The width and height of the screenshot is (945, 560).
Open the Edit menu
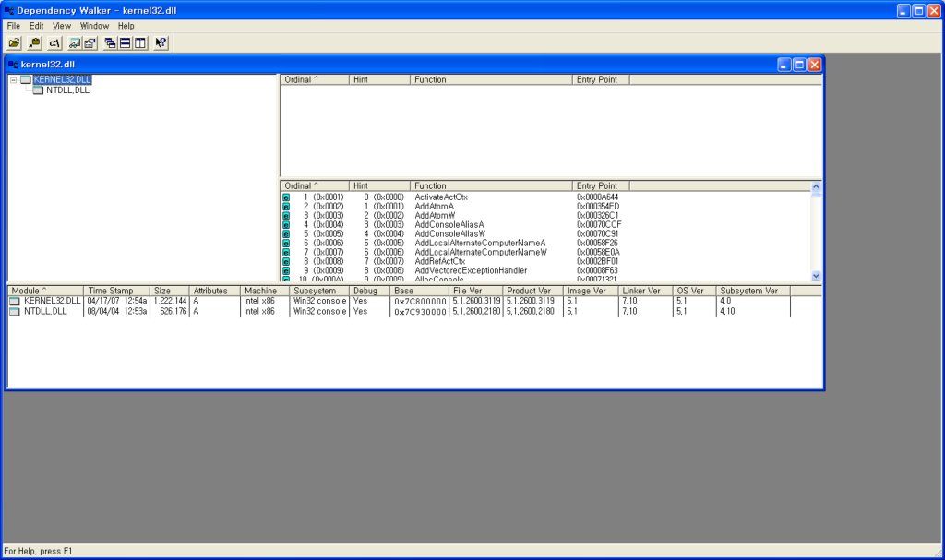point(36,26)
